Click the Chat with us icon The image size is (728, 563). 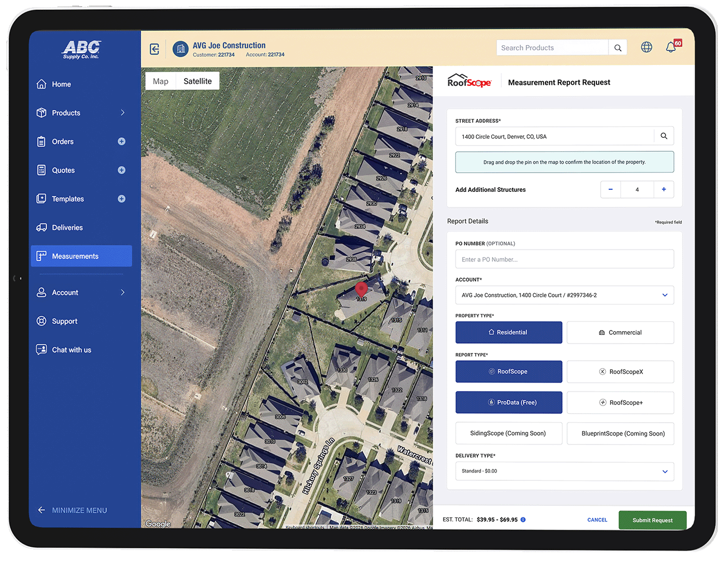[x=42, y=350]
